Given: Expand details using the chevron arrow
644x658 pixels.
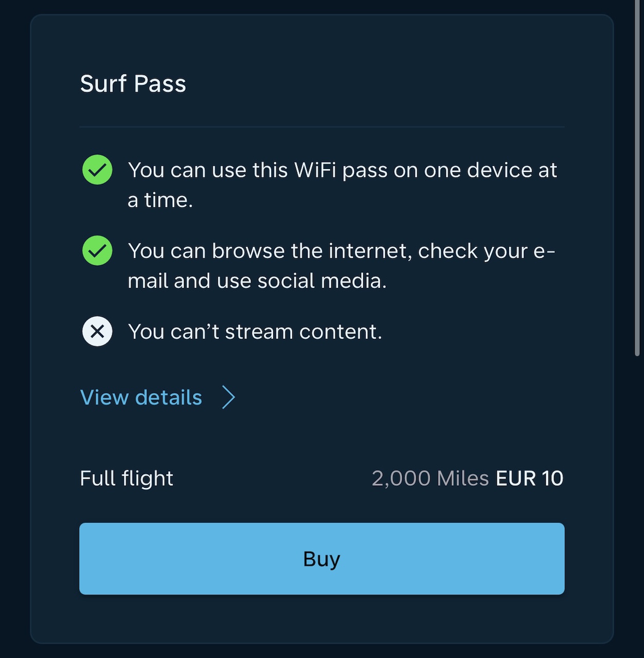Looking at the screenshot, I should click(x=228, y=397).
